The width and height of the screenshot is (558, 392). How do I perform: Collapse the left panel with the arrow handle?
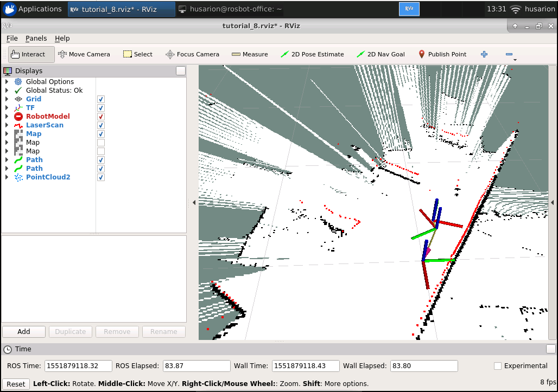coord(194,203)
